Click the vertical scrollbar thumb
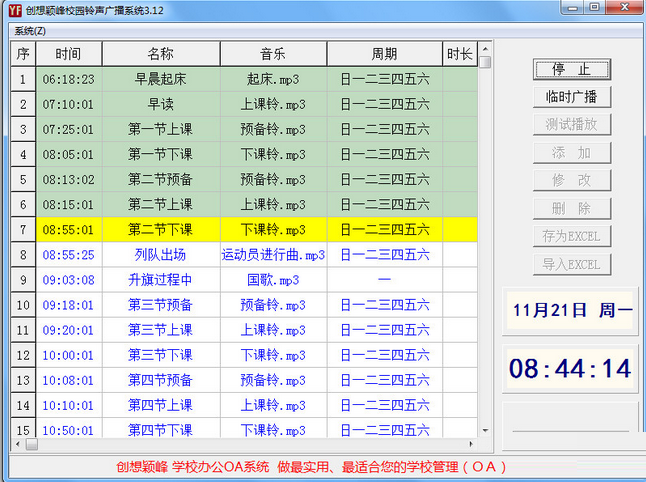Viewport: 646px width, 482px height. point(486,63)
